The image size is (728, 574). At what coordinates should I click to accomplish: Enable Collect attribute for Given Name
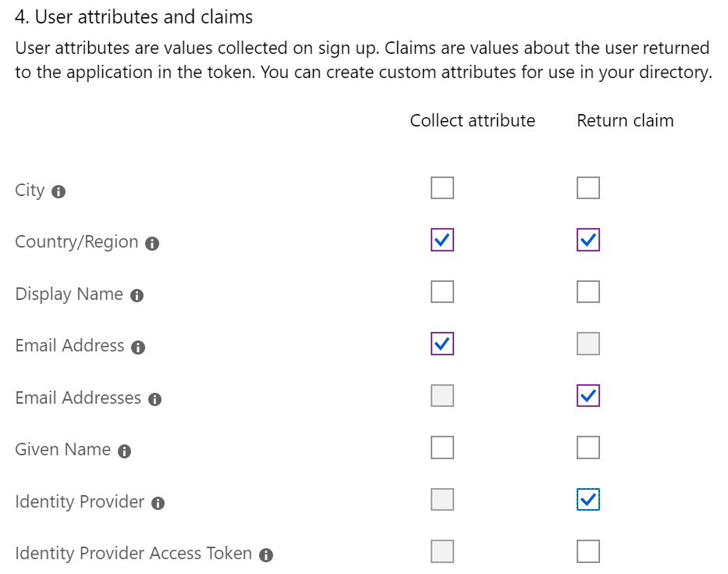[x=442, y=447]
